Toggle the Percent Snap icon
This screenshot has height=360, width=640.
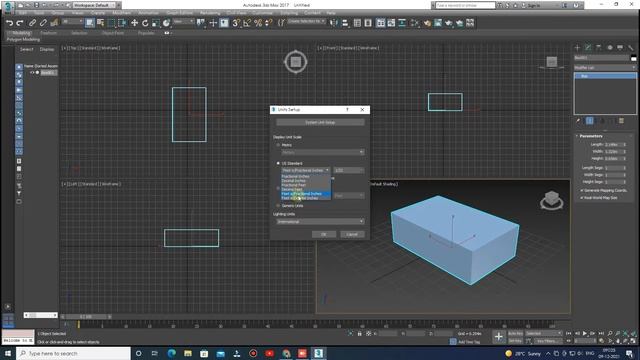(x=258, y=23)
